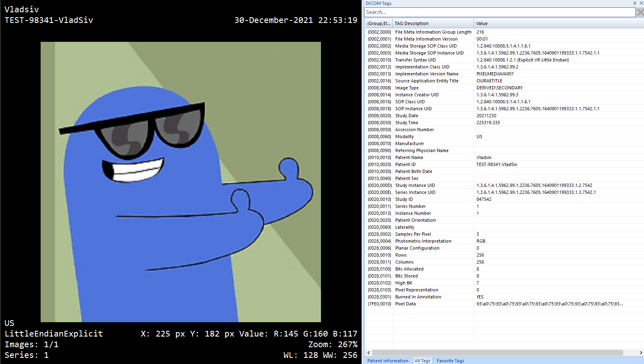Select the Planar Configuration row
The height and width of the screenshot is (364, 644).
click(x=504, y=248)
